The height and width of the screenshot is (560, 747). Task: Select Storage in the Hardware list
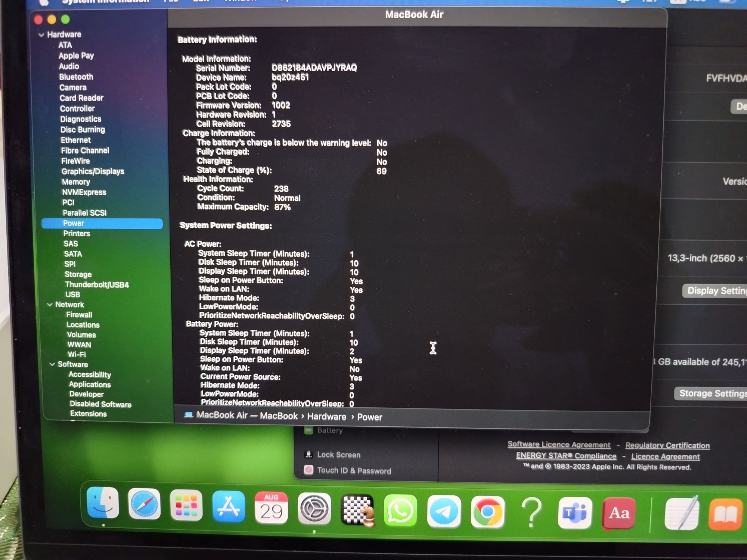[78, 274]
